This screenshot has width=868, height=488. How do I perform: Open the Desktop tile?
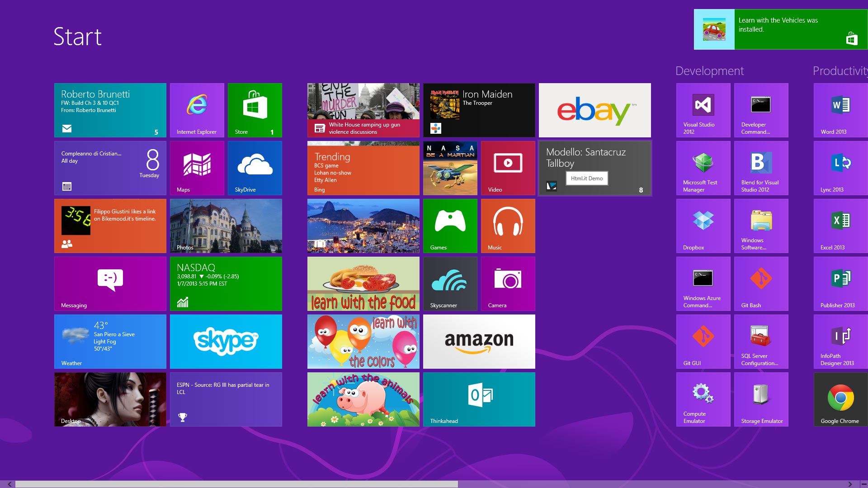110,399
